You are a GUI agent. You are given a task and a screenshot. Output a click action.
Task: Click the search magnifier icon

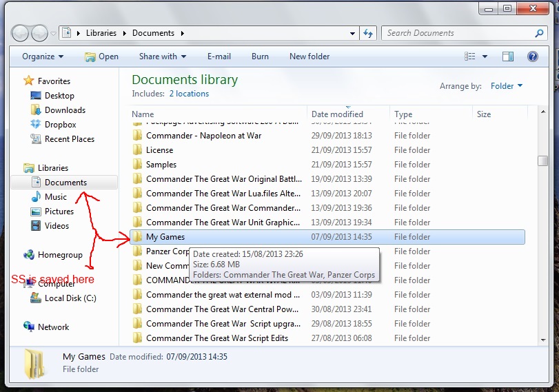coord(540,33)
